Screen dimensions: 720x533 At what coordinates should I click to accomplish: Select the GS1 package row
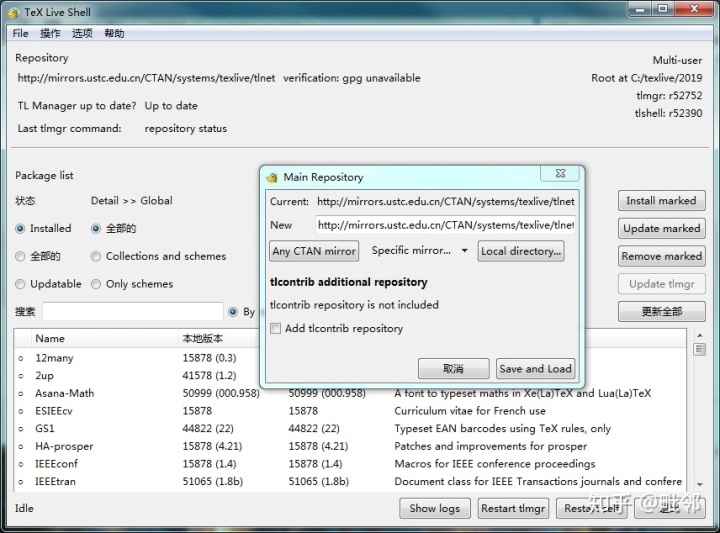point(350,428)
